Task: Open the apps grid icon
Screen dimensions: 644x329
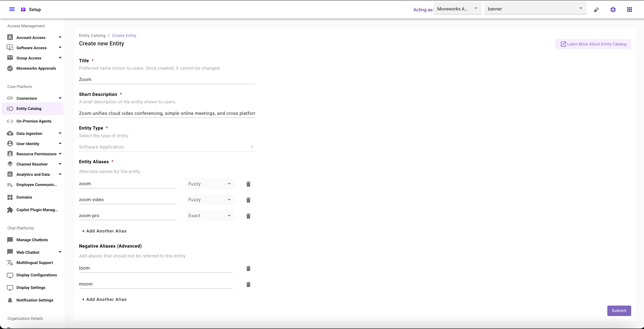Action: click(x=629, y=10)
